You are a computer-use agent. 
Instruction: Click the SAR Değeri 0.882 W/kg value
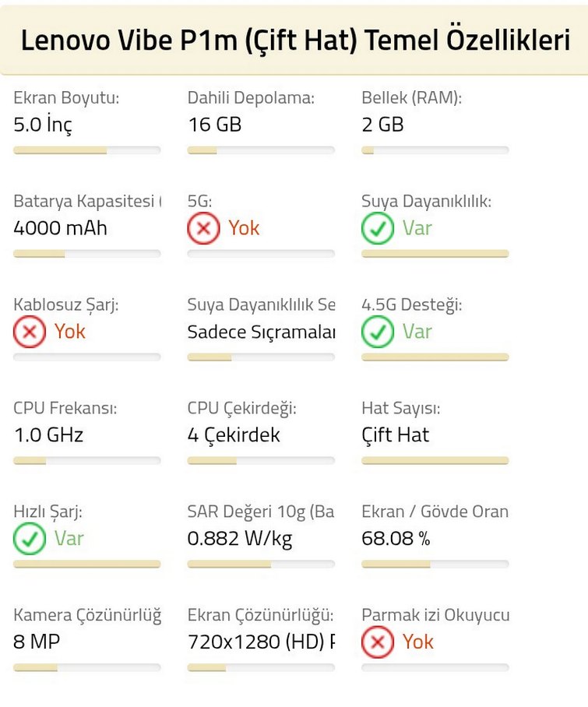(x=240, y=538)
